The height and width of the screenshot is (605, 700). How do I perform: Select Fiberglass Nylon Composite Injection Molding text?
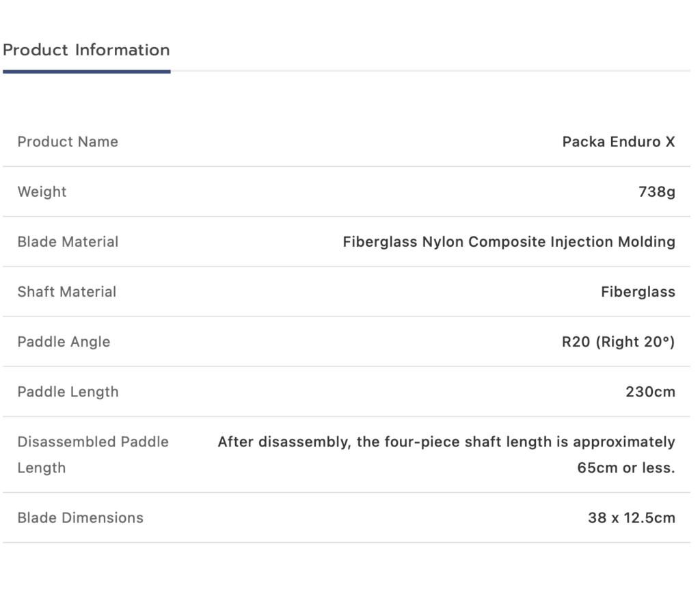click(x=509, y=241)
